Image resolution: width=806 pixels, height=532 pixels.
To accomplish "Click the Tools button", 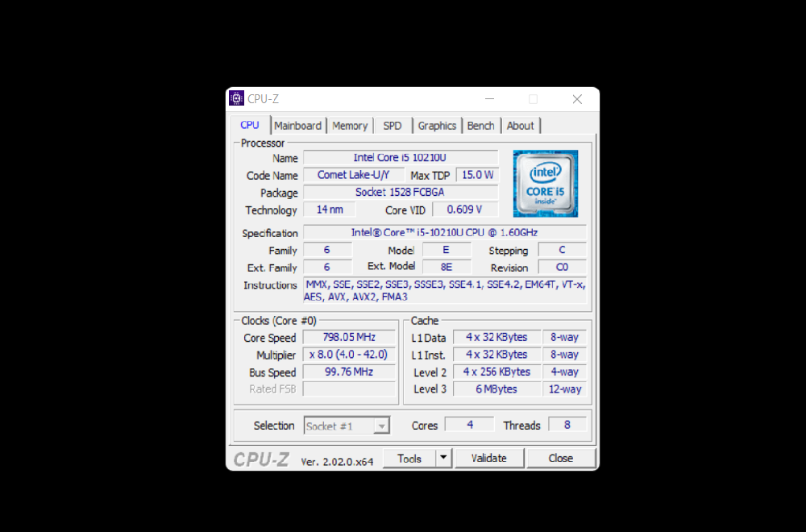I will tap(409, 458).
